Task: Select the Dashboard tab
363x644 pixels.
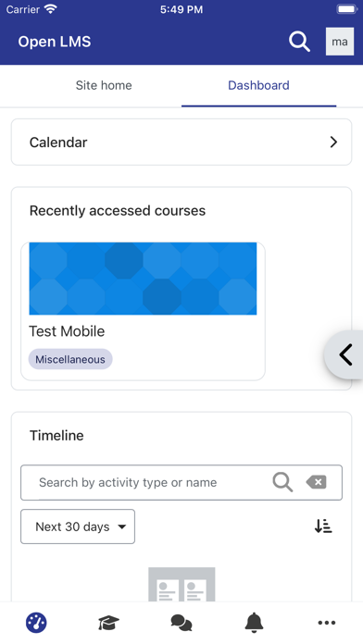Action: (x=258, y=85)
